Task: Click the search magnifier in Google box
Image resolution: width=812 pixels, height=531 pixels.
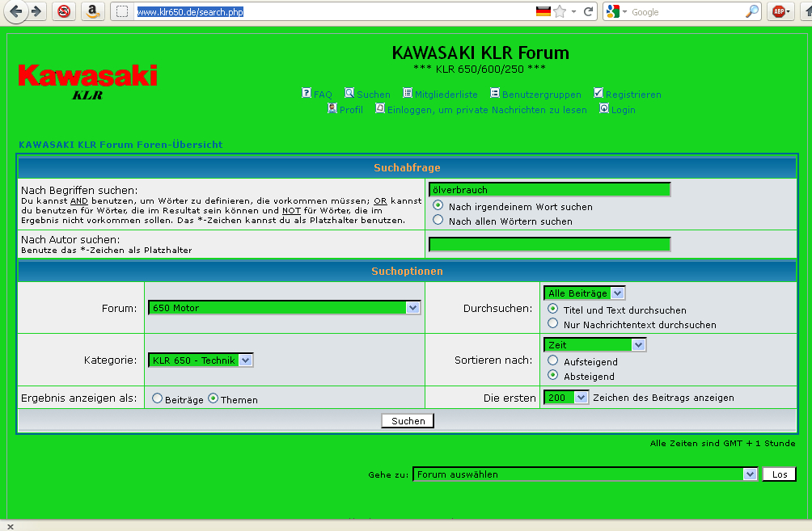Action: point(752,11)
